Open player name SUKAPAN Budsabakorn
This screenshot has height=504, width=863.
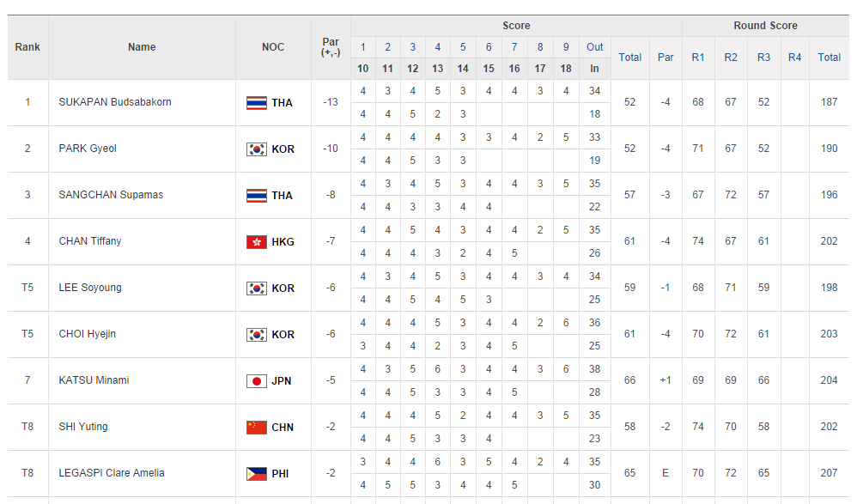(x=115, y=102)
